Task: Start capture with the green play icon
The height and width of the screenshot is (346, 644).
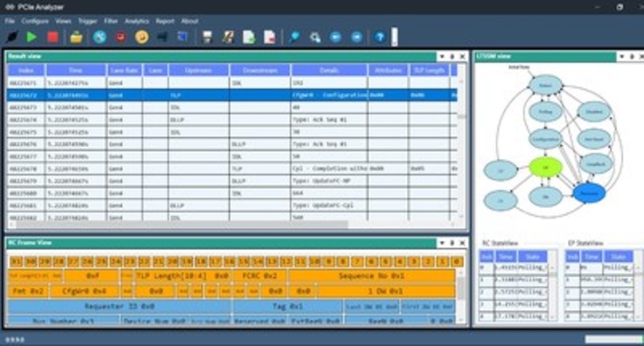Action: pos(31,37)
